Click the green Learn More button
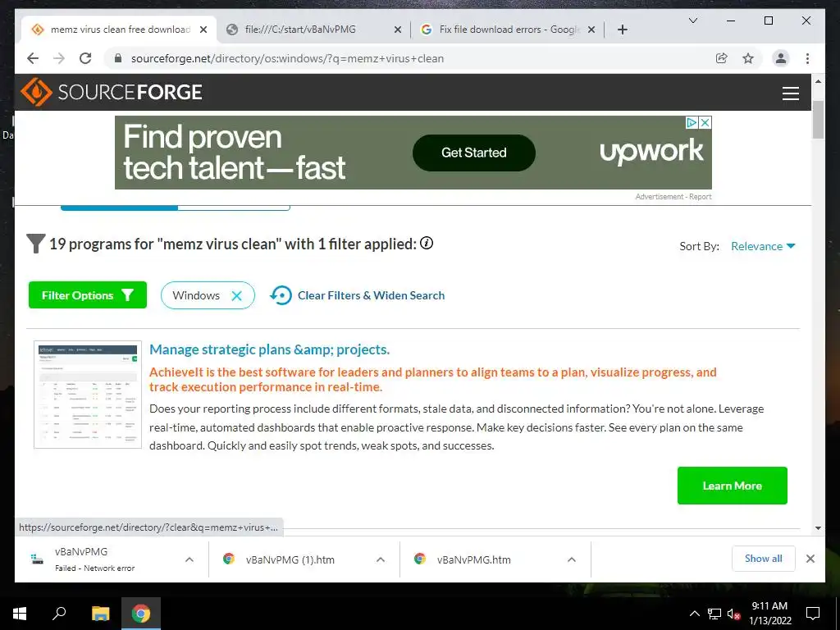Image resolution: width=840 pixels, height=630 pixels. point(732,486)
